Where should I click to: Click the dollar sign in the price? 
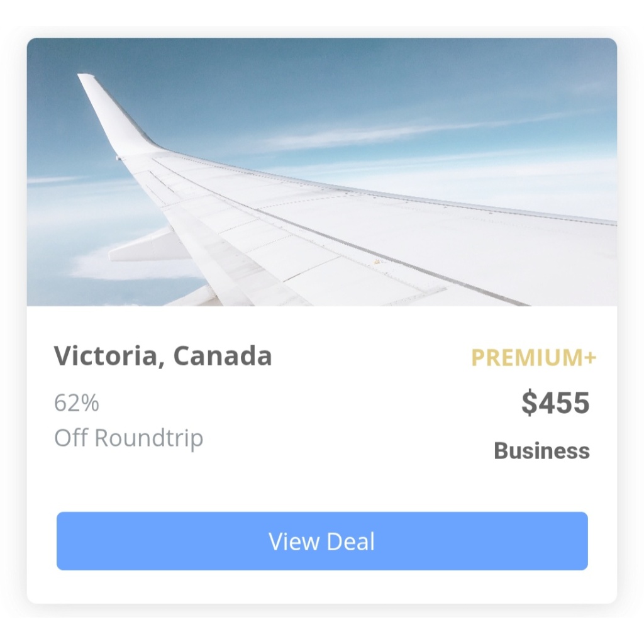(529, 402)
